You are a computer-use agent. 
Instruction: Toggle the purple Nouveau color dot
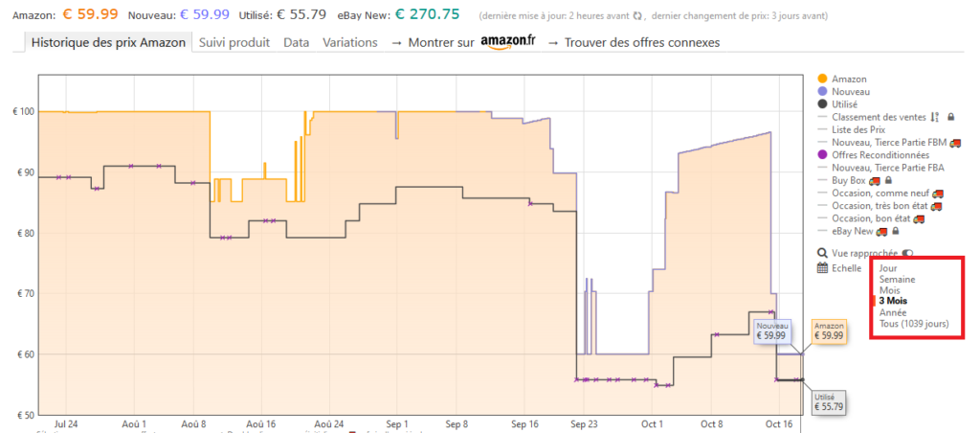click(x=822, y=91)
